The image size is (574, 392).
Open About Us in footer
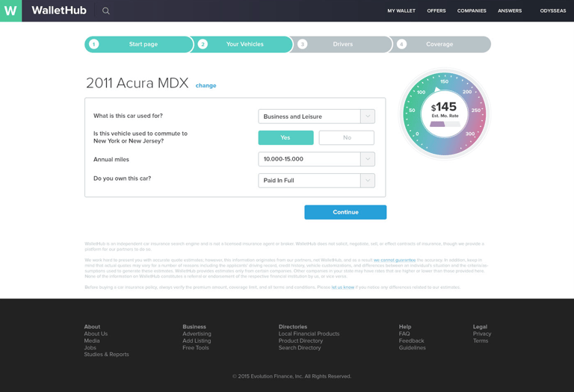96,334
